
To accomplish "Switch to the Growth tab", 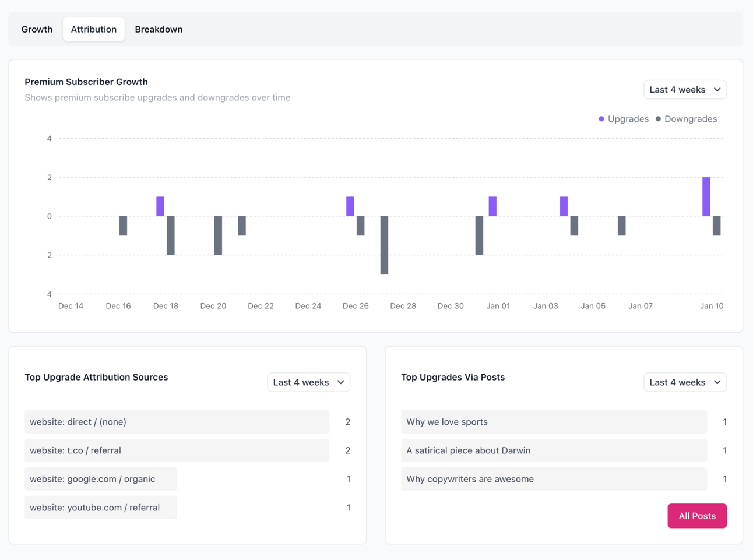I will click(37, 29).
